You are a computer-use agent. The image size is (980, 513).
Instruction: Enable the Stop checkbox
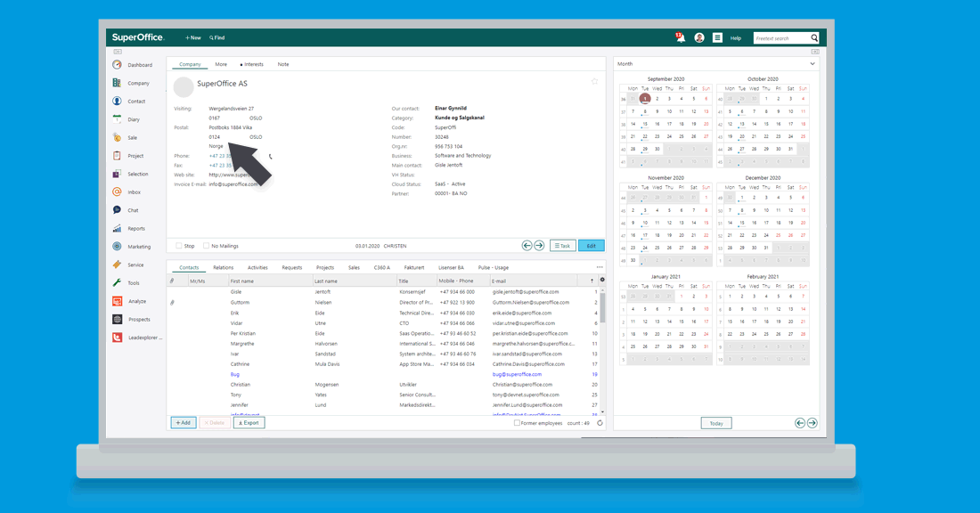point(178,246)
